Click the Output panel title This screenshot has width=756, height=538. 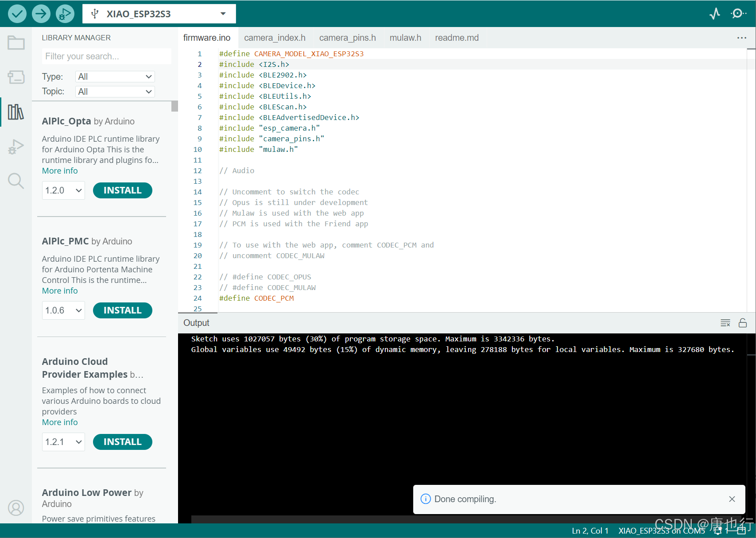pos(196,323)
